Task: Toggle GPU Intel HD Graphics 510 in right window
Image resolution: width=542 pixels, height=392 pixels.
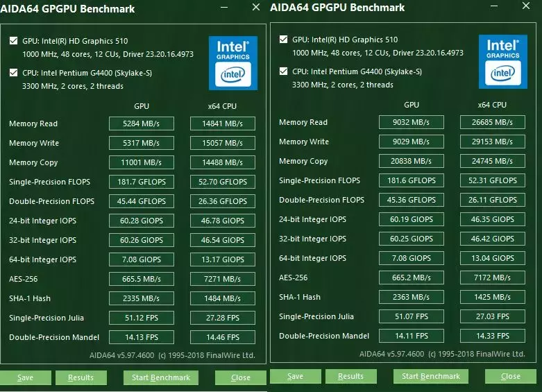Action: click(x=283, y=40)
